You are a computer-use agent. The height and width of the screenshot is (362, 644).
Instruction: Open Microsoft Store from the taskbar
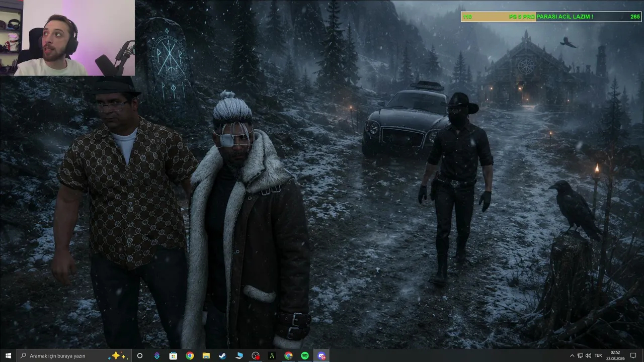[x=173, y=355]
